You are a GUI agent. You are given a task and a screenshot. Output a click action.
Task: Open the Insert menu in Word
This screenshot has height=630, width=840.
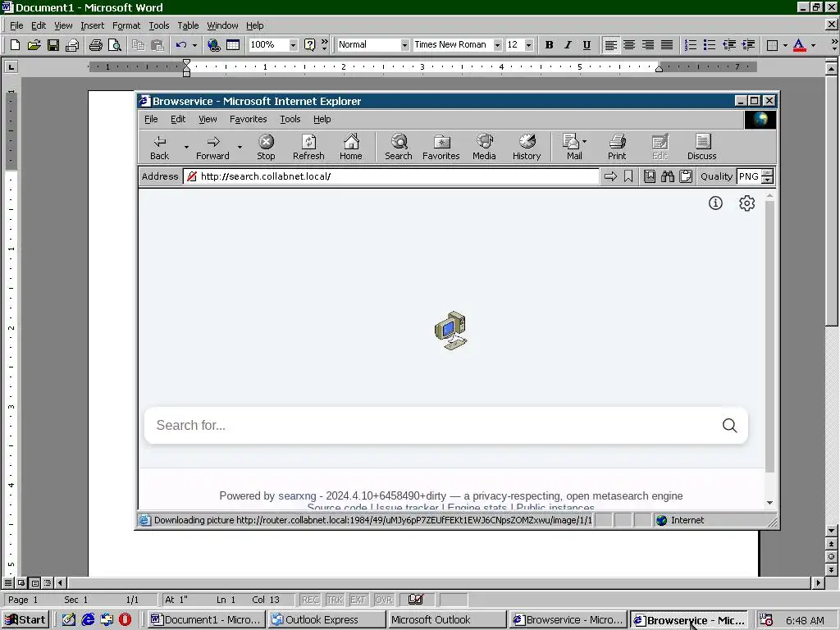[92, 25]
